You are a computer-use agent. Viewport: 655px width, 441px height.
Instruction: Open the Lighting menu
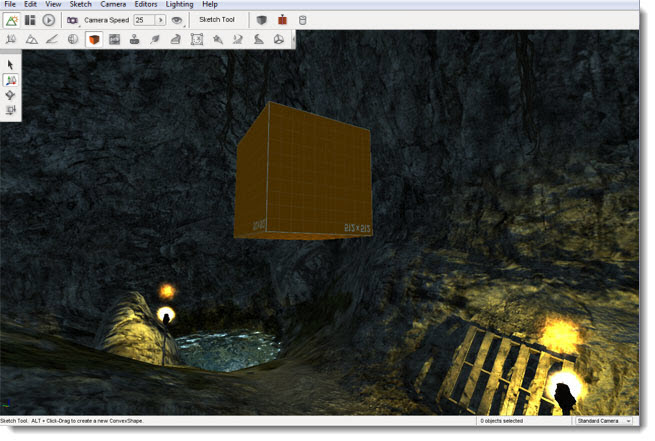click(179, 5)
